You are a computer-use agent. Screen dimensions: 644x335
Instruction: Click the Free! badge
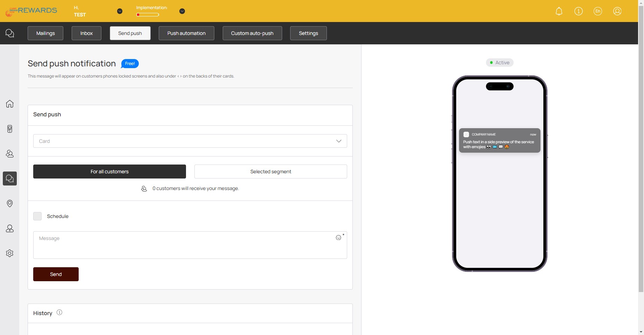pyautogui.click(x=130, y=64)
